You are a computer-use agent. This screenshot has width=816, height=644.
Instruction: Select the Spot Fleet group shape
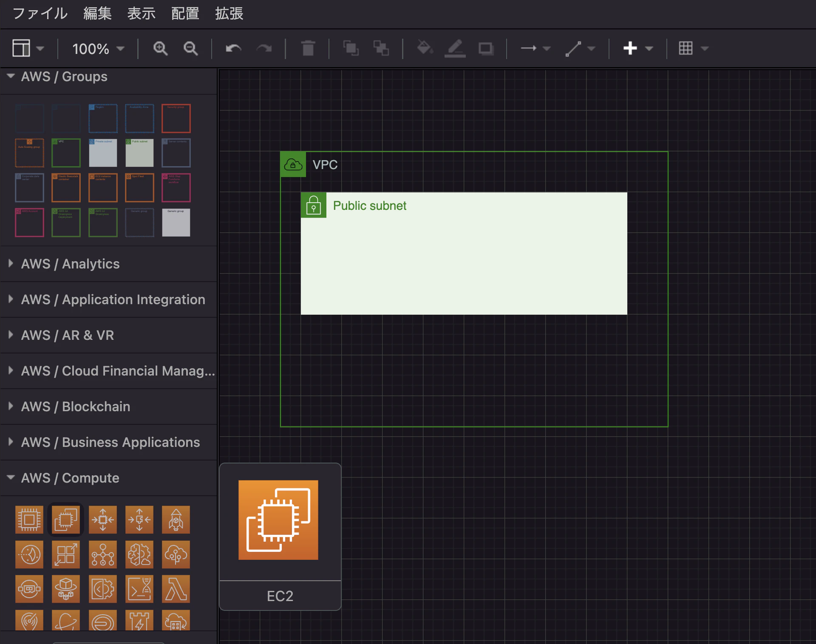tap(139, 187)
